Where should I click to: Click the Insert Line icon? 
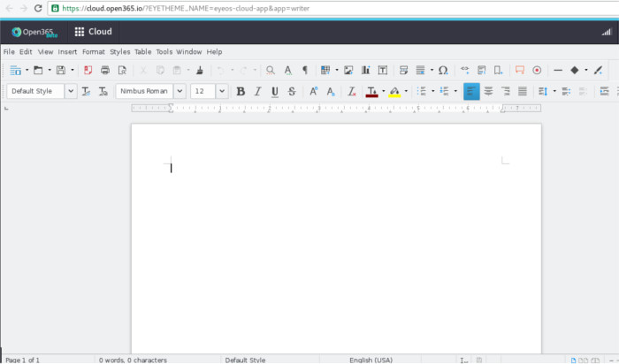tap(558, 70)
